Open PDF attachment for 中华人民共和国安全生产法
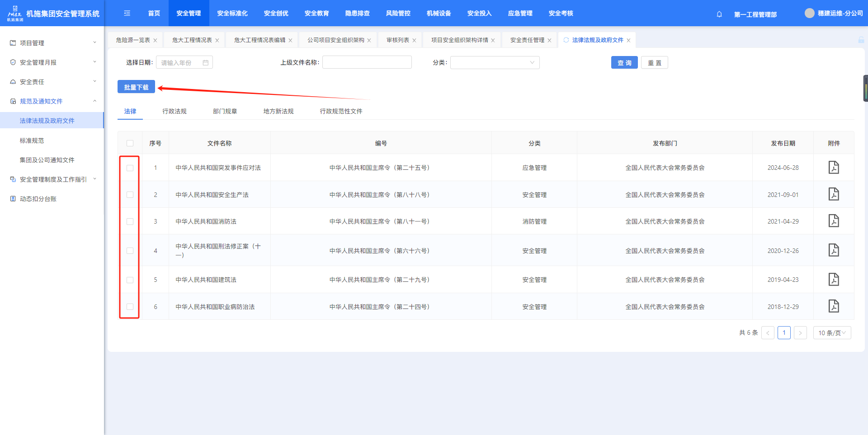The image size is (868, 435). 833,194
